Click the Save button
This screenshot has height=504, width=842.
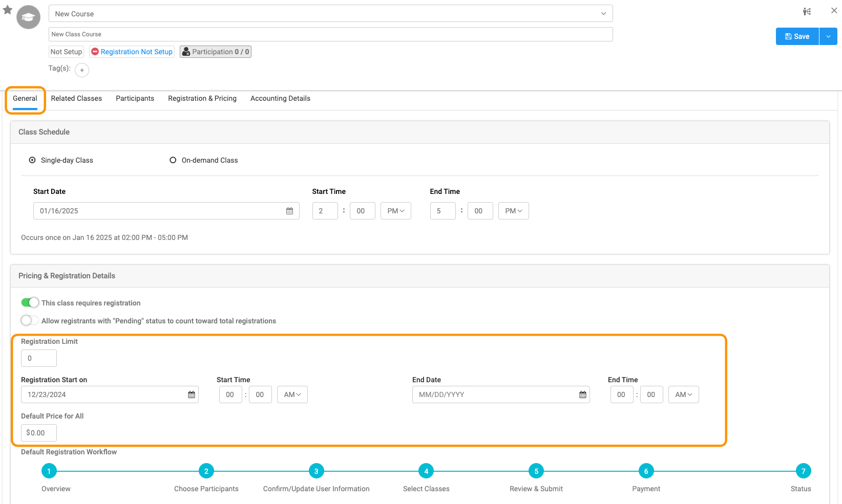[797, 36]
